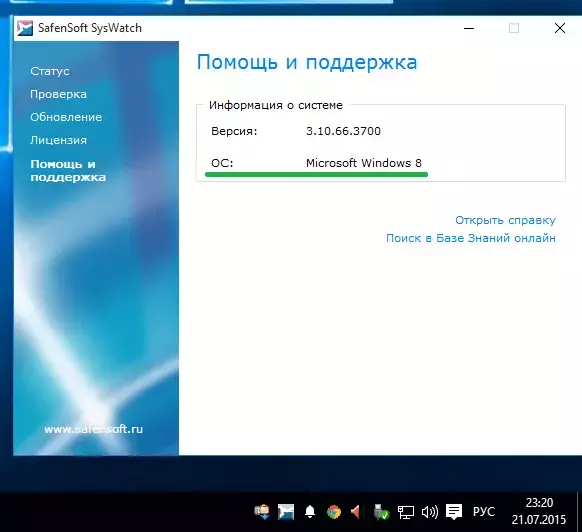Screen dimensions: 582x532
Task: Open the system volume speaker icon
Action: tap(430, 512)
